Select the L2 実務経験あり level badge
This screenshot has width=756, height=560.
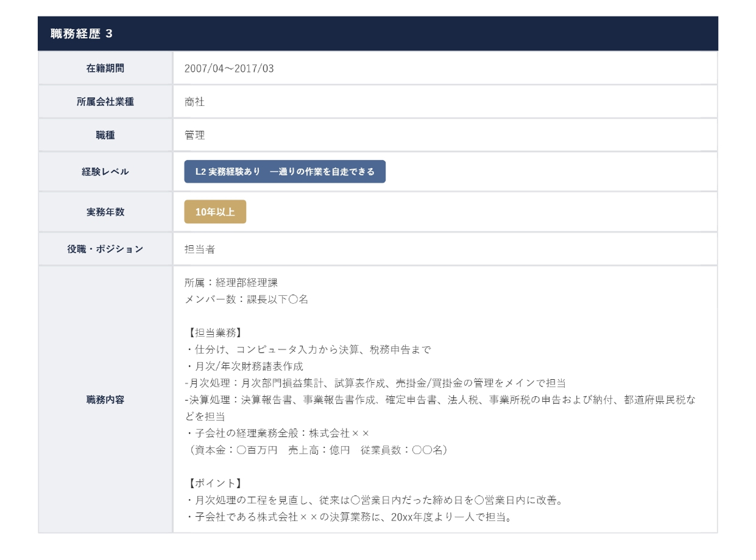click(284, 172)
